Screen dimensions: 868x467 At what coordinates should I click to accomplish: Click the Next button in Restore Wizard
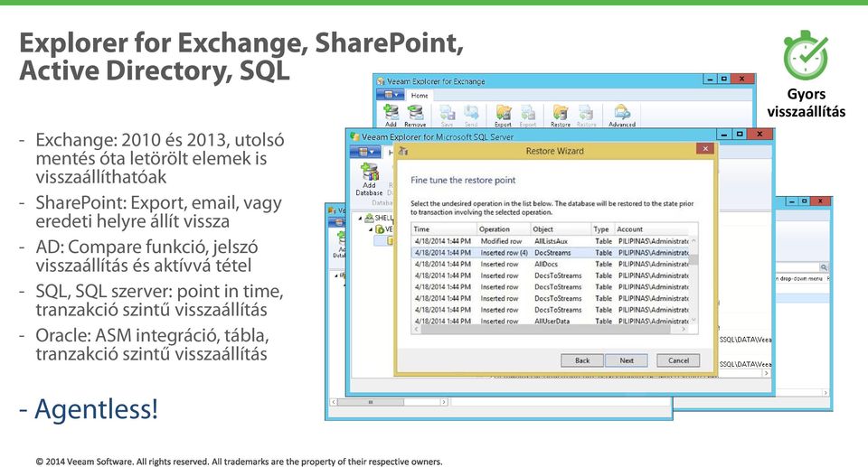click(626, 360)
